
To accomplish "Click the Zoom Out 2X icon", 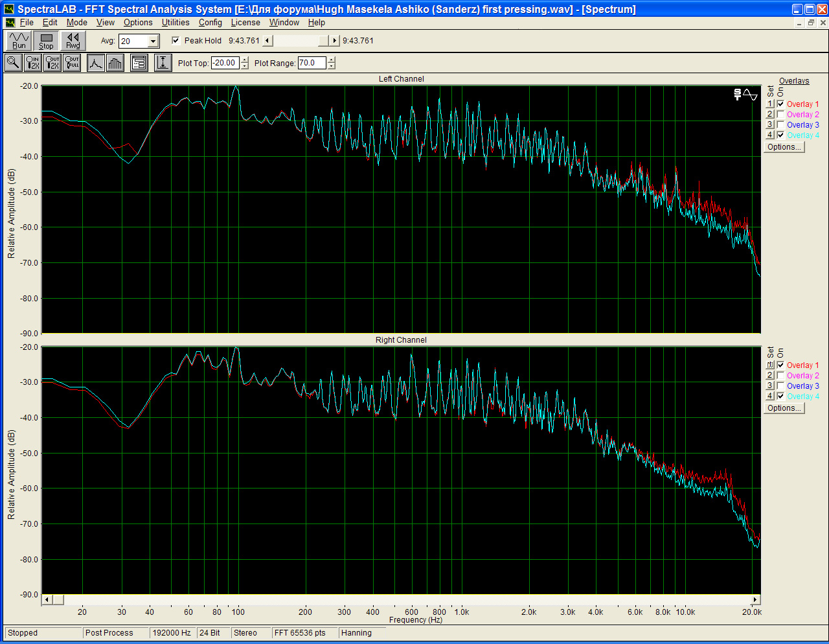I will 52,63.
